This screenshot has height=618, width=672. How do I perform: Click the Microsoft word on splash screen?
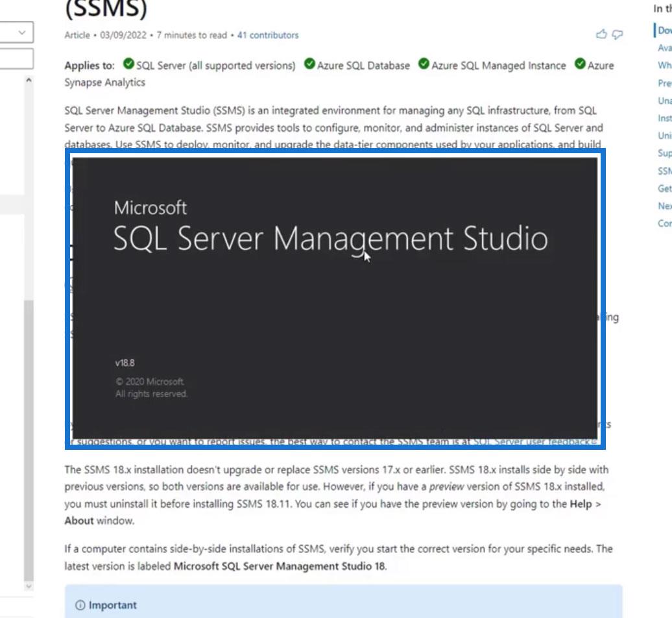(150, 208)
